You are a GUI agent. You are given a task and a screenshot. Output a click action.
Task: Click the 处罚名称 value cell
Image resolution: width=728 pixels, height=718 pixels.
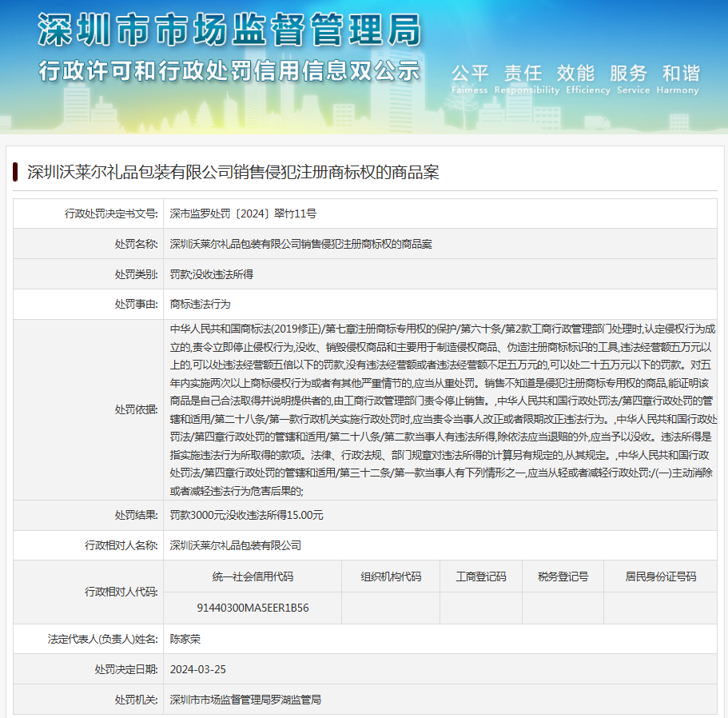pos(300,244)
